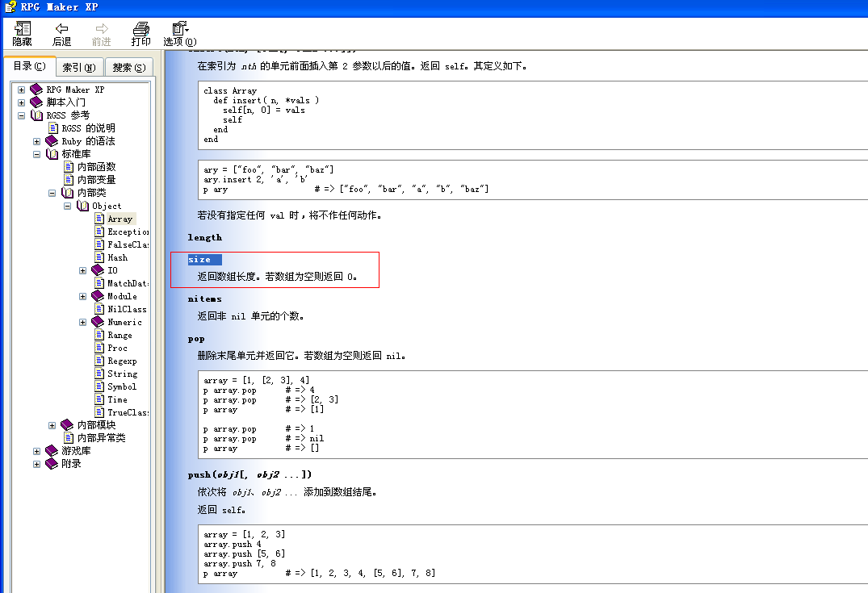Expand the 附录 tree node
The height and width of the screenshot is (593, 868).
tap(36, 464)
